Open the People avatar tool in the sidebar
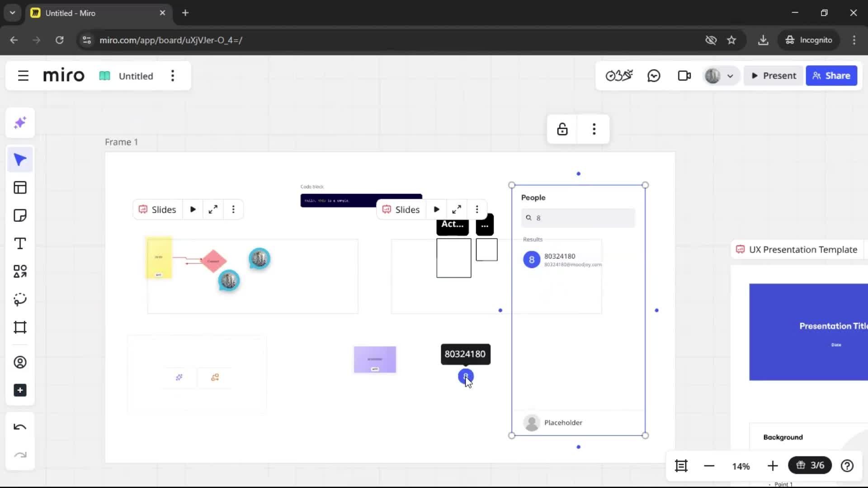 (20, 362)
